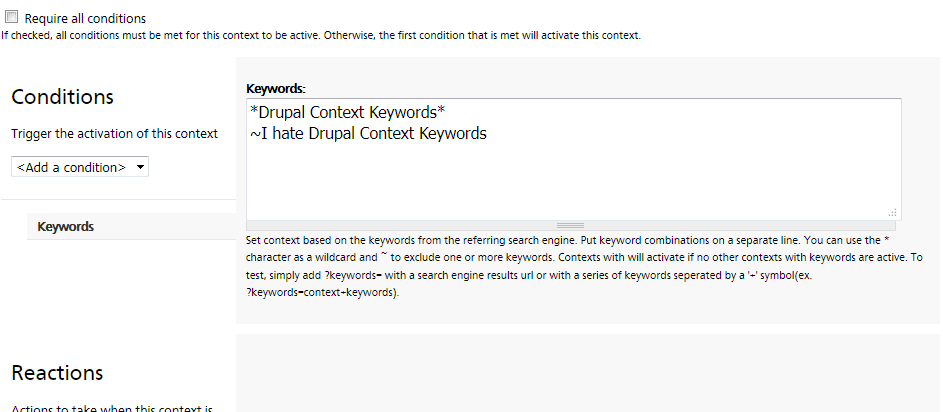Image resolution: width=943 pixels, height=412 pixels.
Task: Click the 'Keywords:' field label
Action: click(x=276, y=89)
